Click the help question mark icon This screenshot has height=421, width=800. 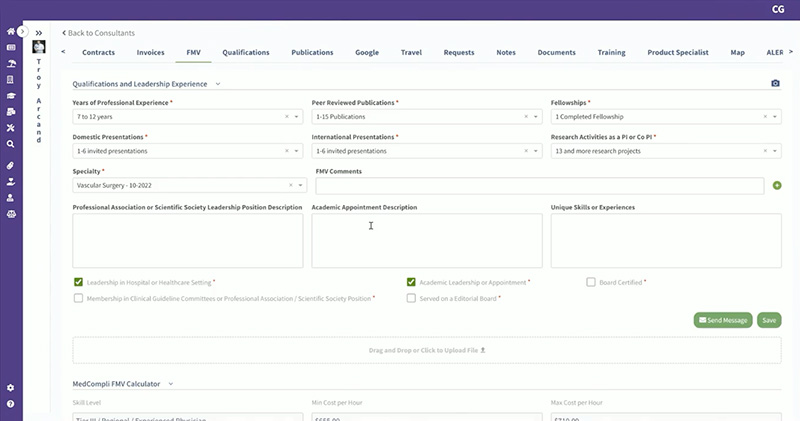click(10, 404)
